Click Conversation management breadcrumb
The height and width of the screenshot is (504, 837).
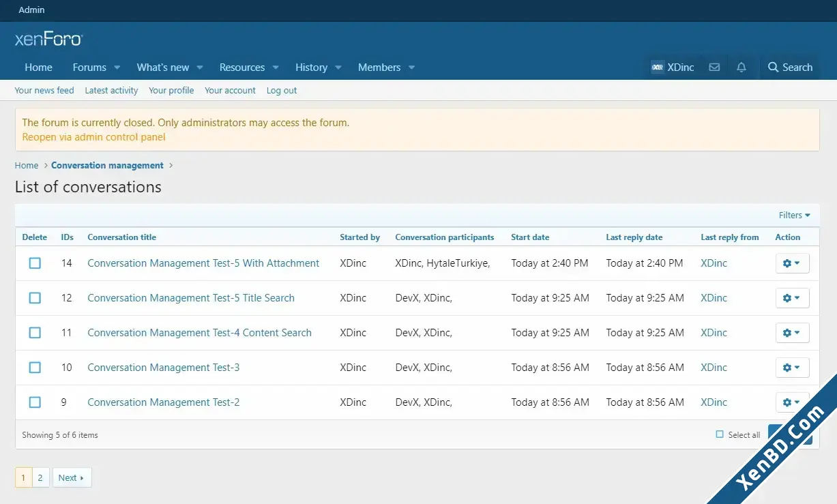pyautogui.click(x=107, y=166)
